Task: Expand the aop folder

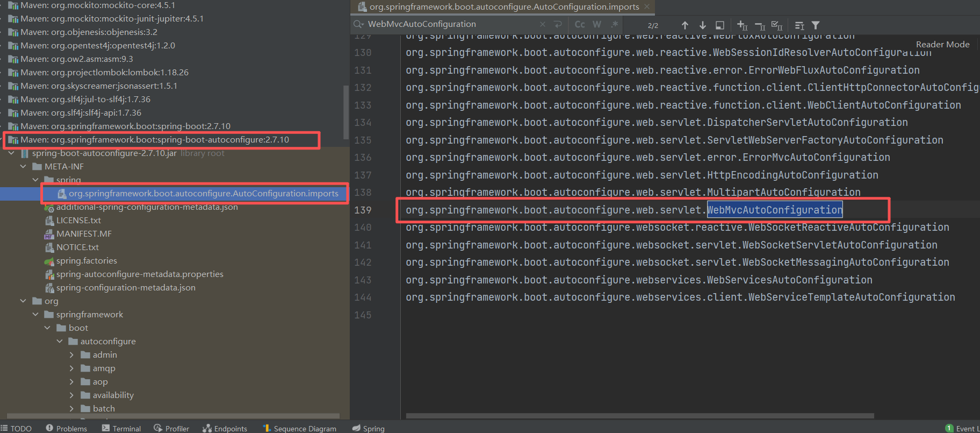Action: pyautogui.click(x=72, y=382)
